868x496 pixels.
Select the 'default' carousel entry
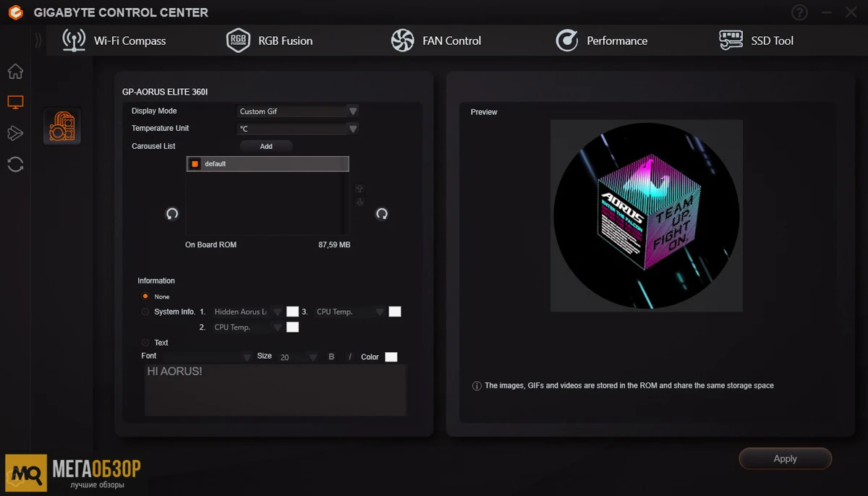click(268, 164)
